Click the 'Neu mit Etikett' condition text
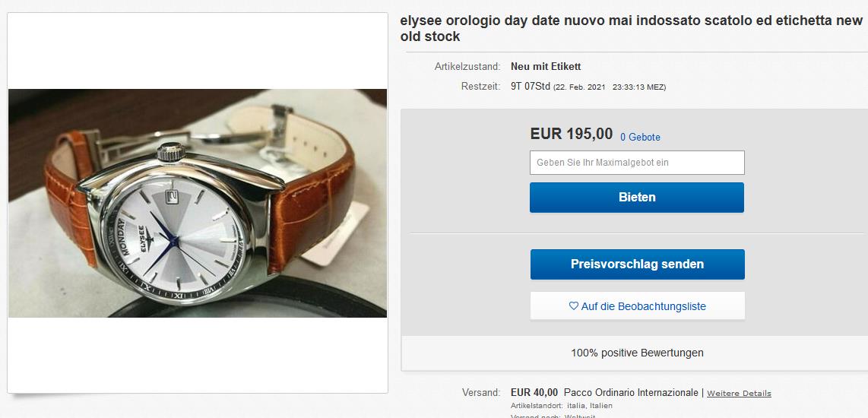The height and width of the screenshot is (418, 868). click(x=546, y=67)
